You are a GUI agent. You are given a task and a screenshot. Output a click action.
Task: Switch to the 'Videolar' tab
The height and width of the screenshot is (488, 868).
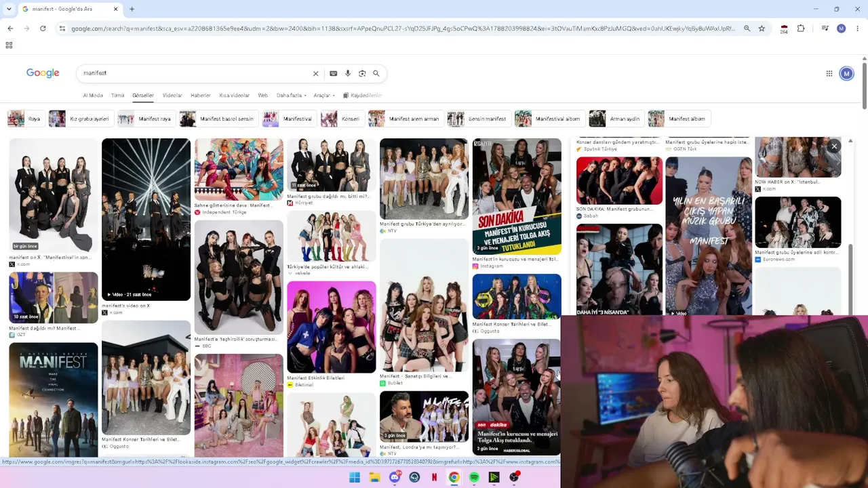(x=172, y=96)
